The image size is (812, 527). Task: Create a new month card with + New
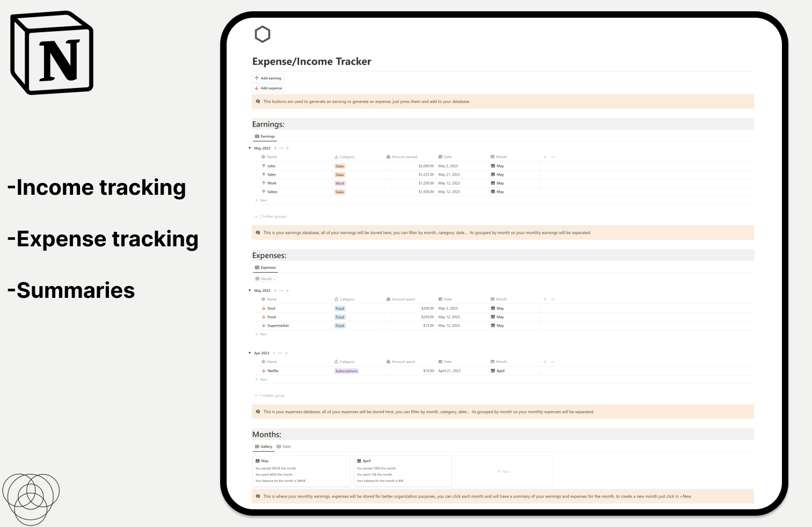click(504, 471)
